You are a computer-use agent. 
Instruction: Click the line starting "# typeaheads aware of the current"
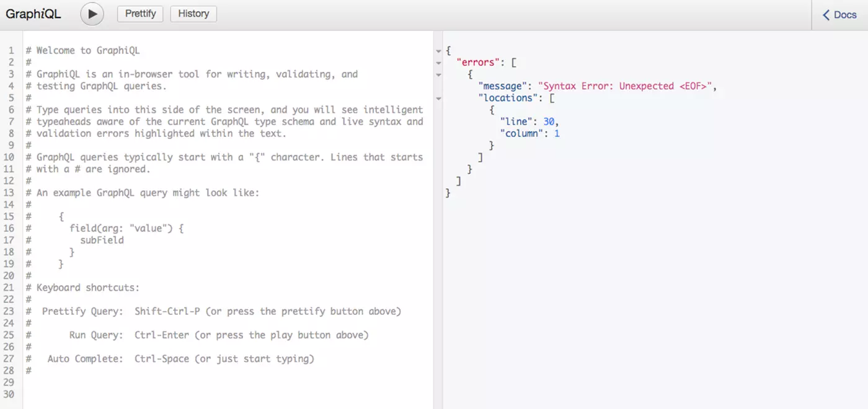pyautogui.click(x=224, y=121)
